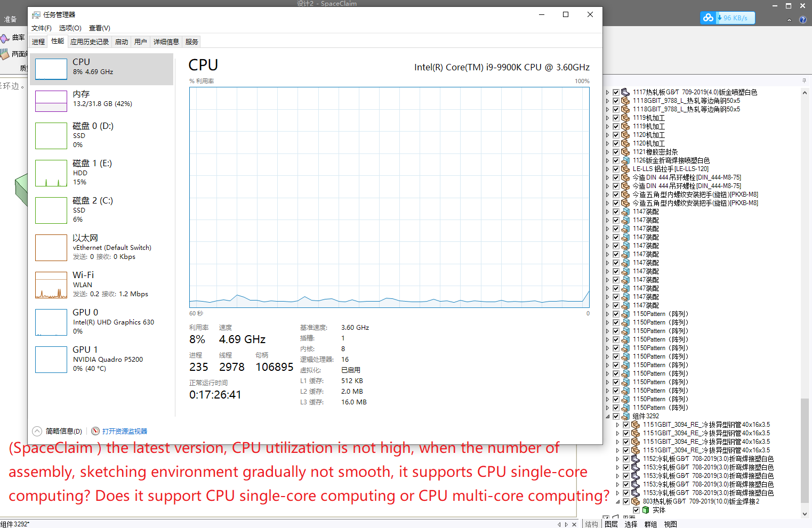The width and height of the screenshot is (812, 528).
Task: Select GPU 0 Intel UHD Graphics item
Action: coord(101,322)
